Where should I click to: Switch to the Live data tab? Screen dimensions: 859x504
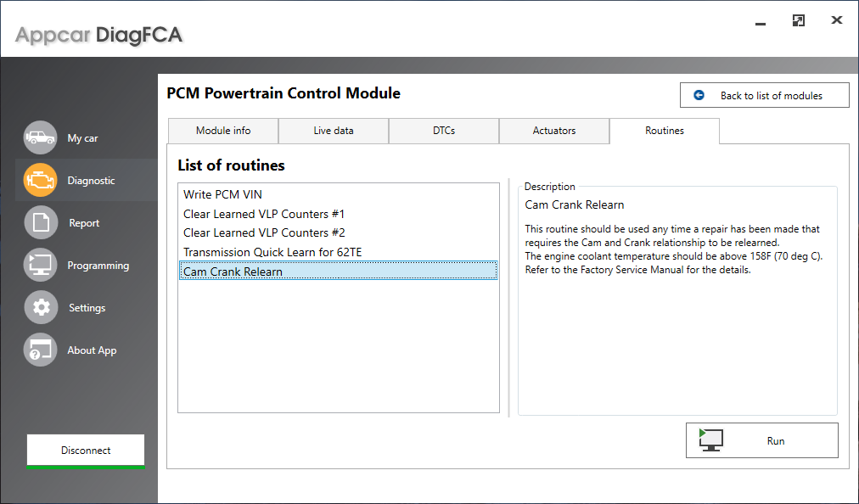(334, 131)
